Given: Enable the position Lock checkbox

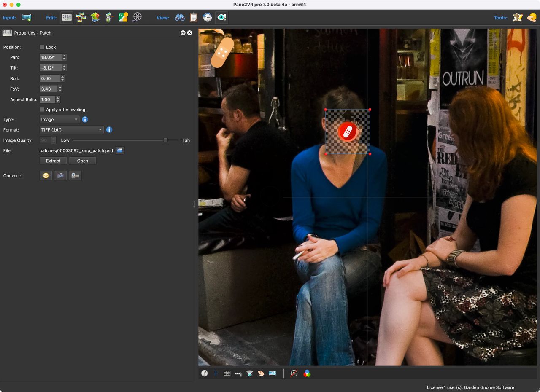Looking at the screenshot, I should click(x=42, y=47).
